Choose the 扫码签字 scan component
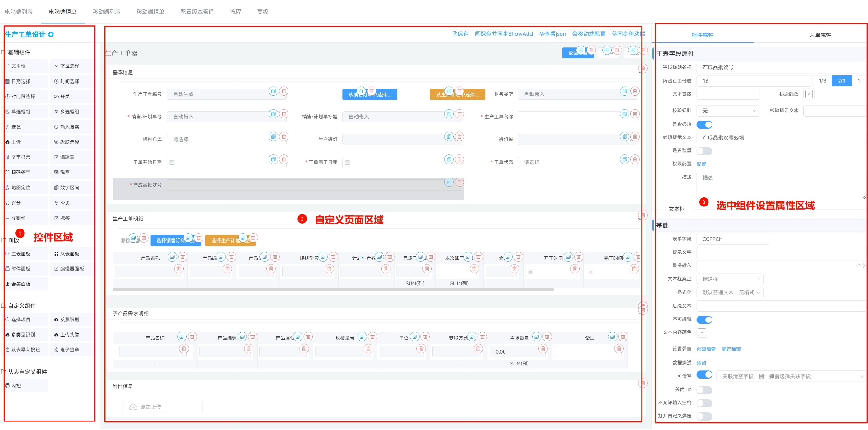This screenshot has width=868, height=430. coord(21,172)
